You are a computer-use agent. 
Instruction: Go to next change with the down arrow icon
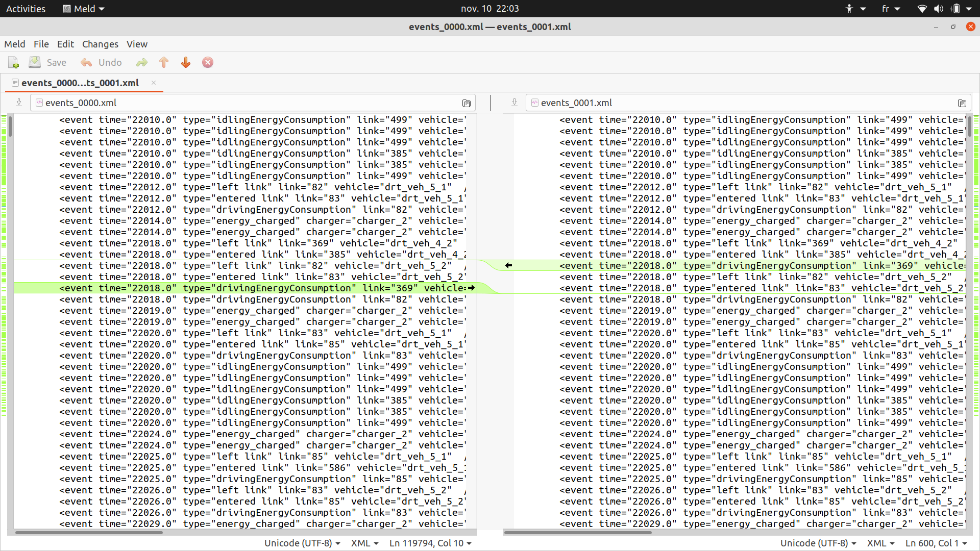tap(185, 62)
